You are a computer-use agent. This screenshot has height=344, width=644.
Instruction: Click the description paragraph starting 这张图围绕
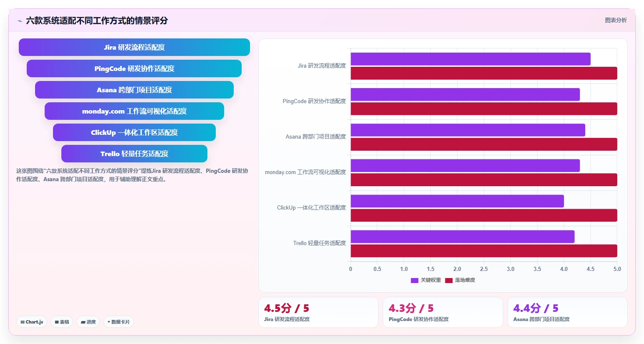click(x=132, y=175)
